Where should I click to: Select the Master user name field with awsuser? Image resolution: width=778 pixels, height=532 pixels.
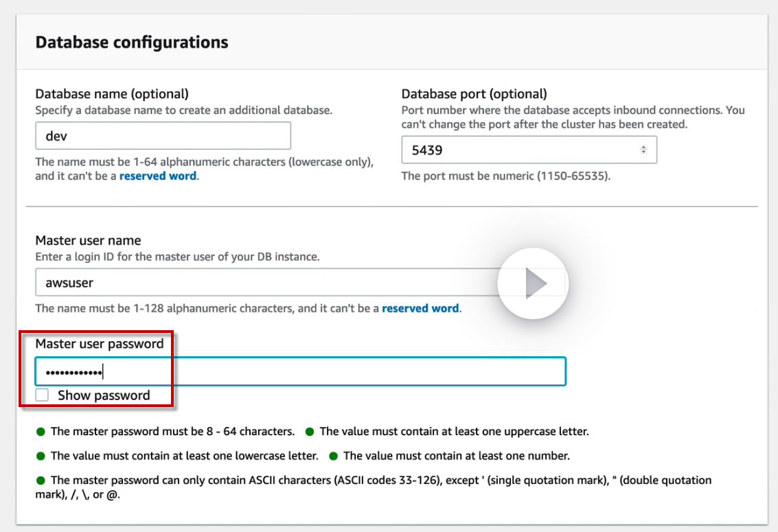[x=261, y=282]
